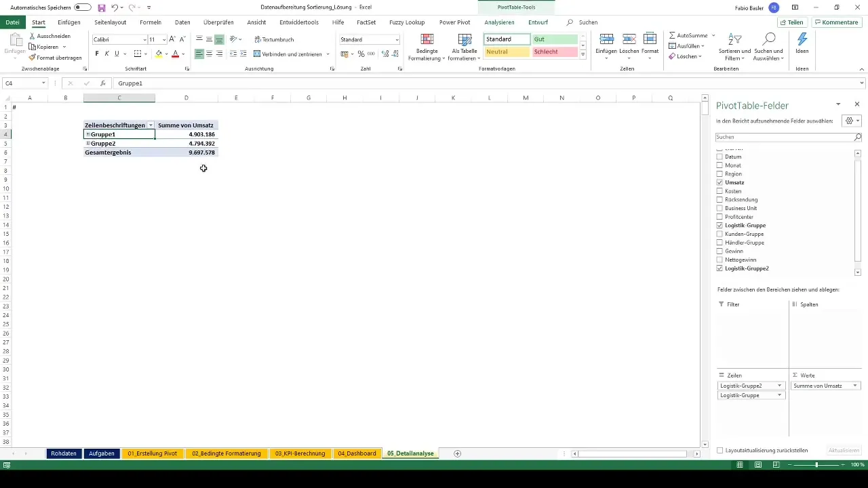Viewport: 868px width, 488px height.
Task: Apply the Schlecht cell style
Action: click(x=555, y=52)
